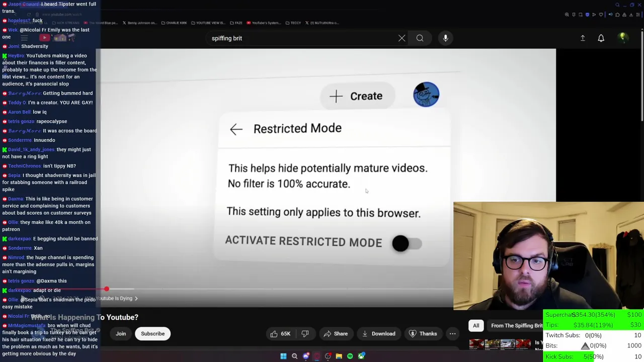The height and width of the screenshot is (362, 644).
Task: Click the red video progress scrubber
Action: point(107,289)
